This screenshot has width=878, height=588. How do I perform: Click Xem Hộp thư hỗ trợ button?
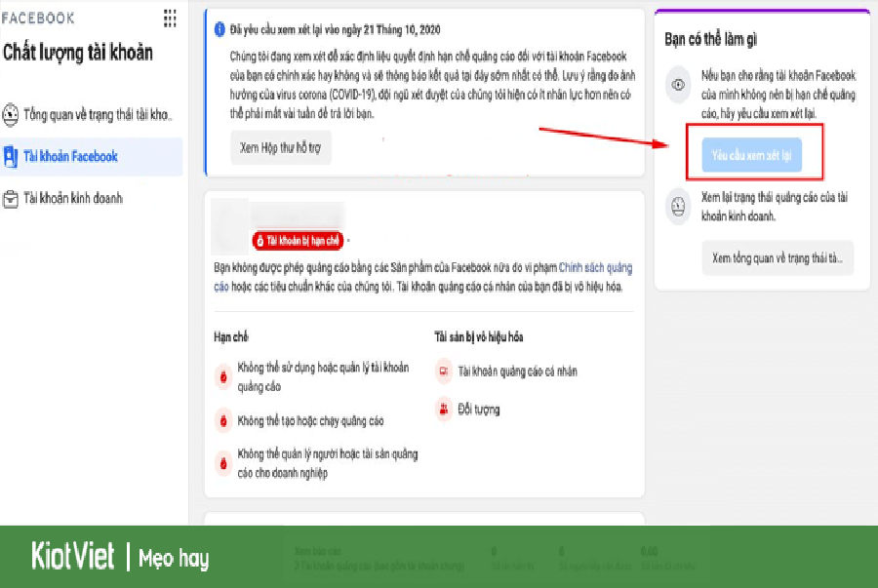point(281,147)
